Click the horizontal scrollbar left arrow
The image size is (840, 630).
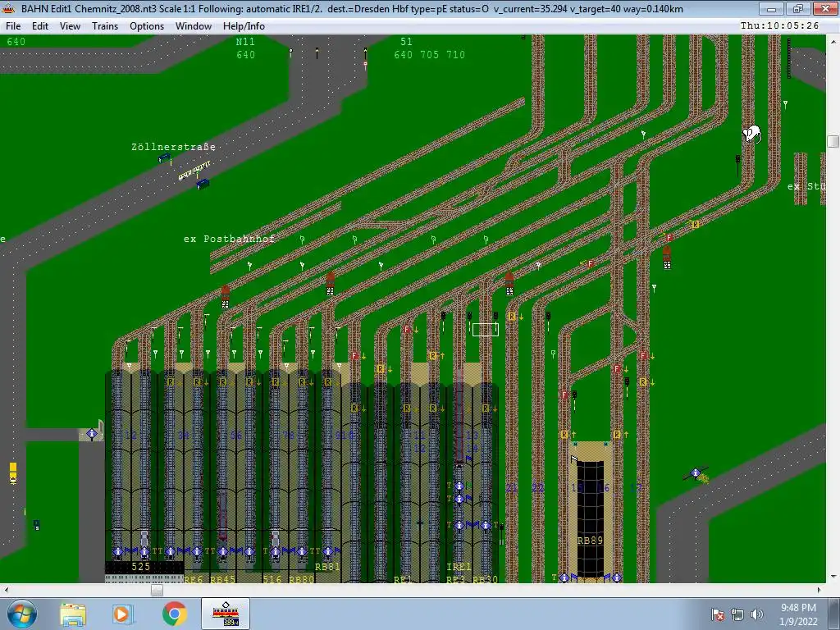(6, 590)
